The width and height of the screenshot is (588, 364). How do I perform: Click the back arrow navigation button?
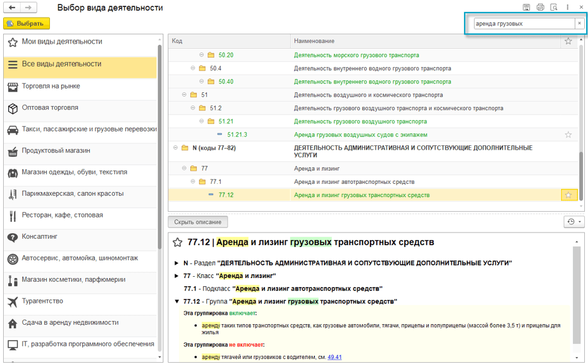(12, 8)
